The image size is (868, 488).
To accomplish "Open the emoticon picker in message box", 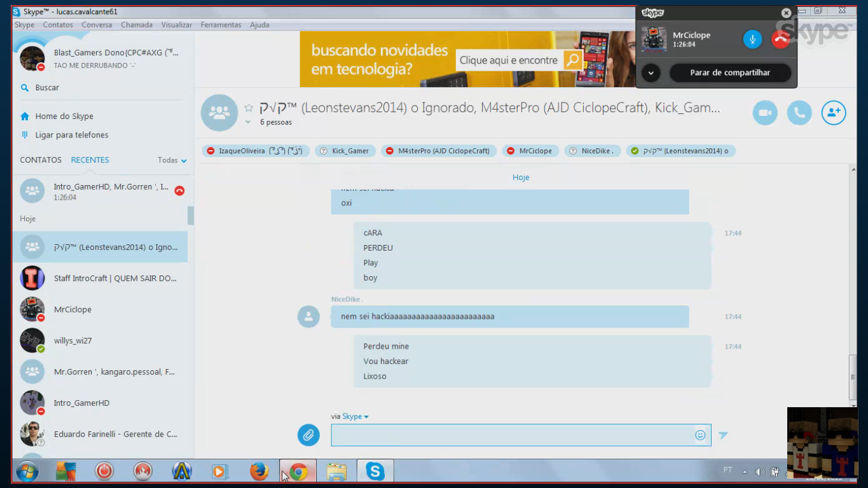I will pyautogui.click(x=700, y=435).
